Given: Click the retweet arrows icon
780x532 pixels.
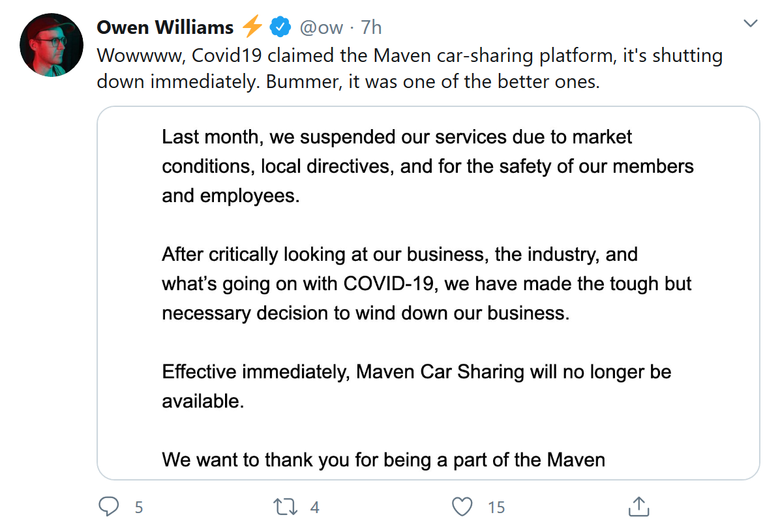Looking at the screenshot, I should pyautogui.click(x=285, y=507).
